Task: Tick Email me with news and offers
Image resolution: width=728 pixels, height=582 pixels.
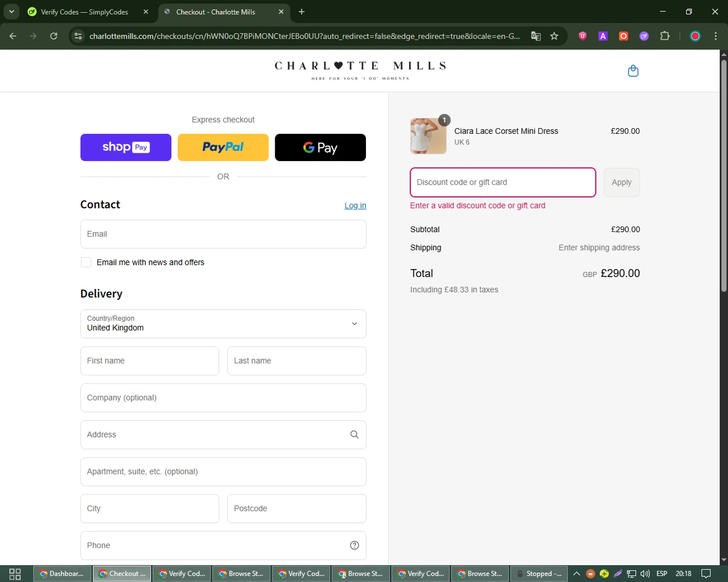Action: click(x=86, y=262)
